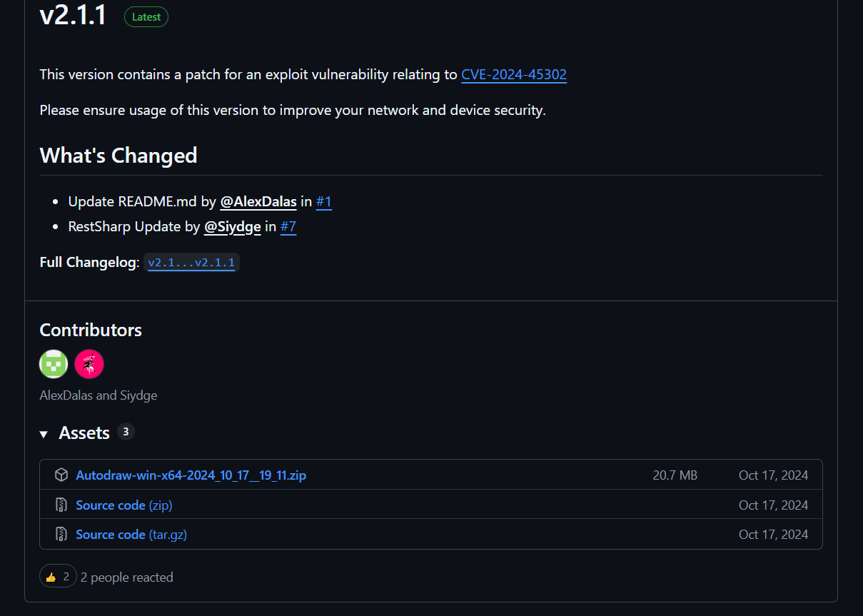Toggle the thumbs up reaction button
This screenshot has height=616, width=863.
58,577
